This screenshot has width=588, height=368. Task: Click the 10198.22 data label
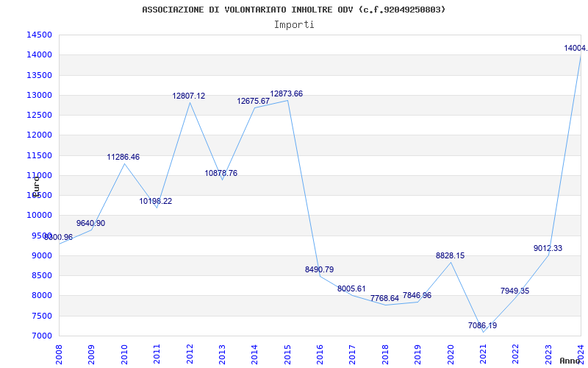[156, 201]
